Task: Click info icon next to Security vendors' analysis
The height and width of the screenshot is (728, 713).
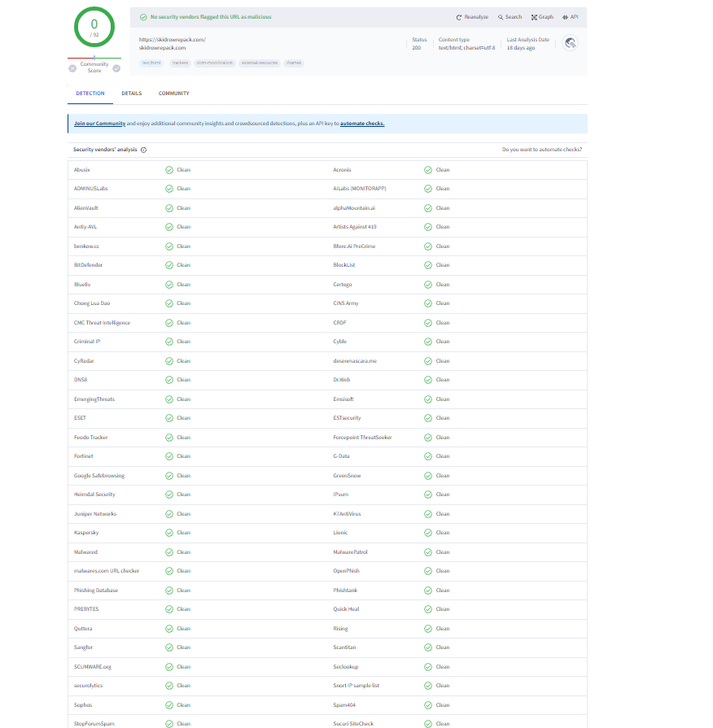Action: 144,150
